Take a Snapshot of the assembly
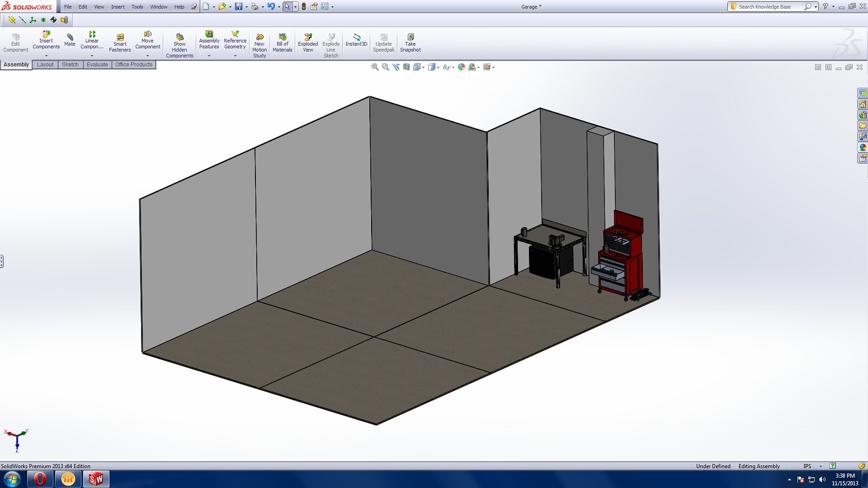Viewport: 868px width, 488px height. [410, 43]
